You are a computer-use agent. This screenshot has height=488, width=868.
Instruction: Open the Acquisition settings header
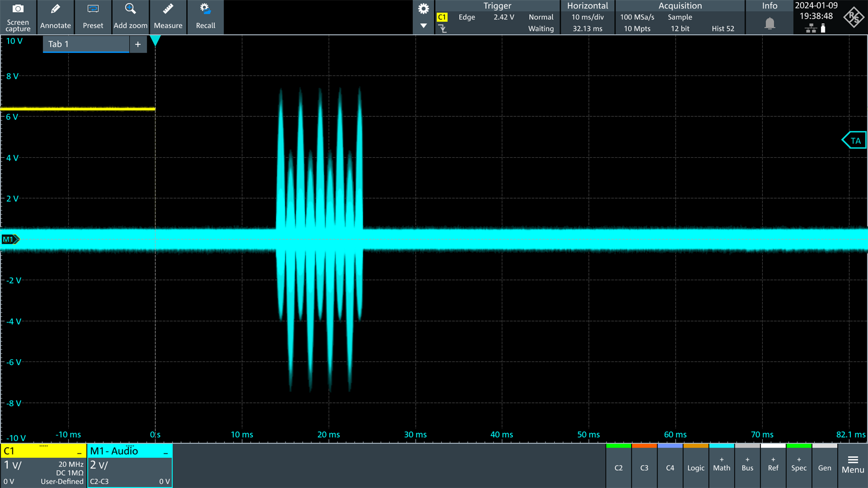tap(680, 6)
